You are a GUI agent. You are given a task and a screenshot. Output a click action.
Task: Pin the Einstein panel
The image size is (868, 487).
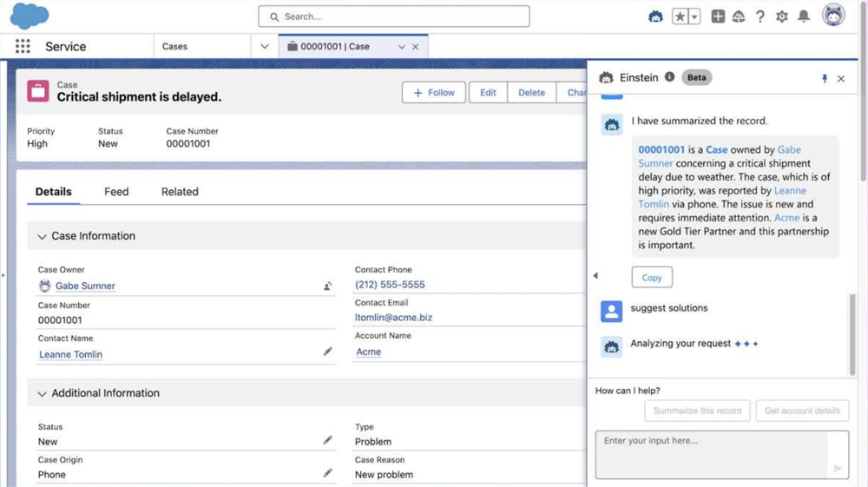825,79
